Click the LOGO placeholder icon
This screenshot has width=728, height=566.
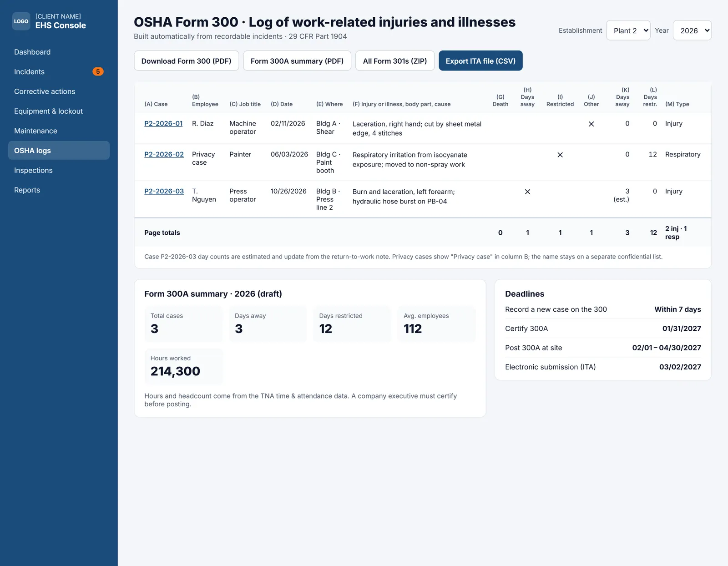pyautogui.click(x=21, y=21)
